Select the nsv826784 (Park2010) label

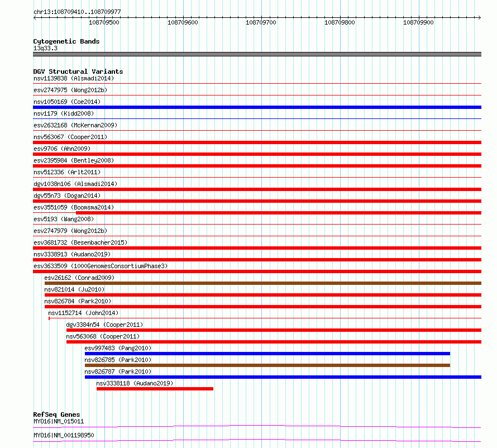click(x=78, y=301)
